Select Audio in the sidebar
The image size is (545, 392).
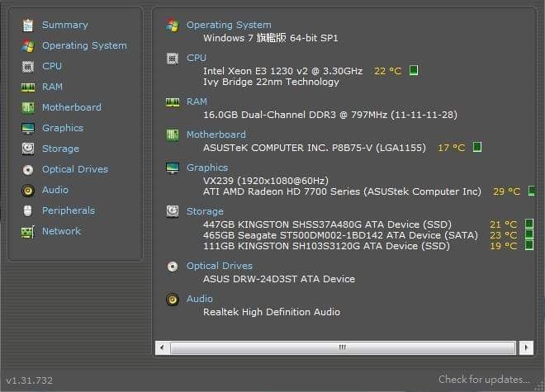tap(55, 190)
